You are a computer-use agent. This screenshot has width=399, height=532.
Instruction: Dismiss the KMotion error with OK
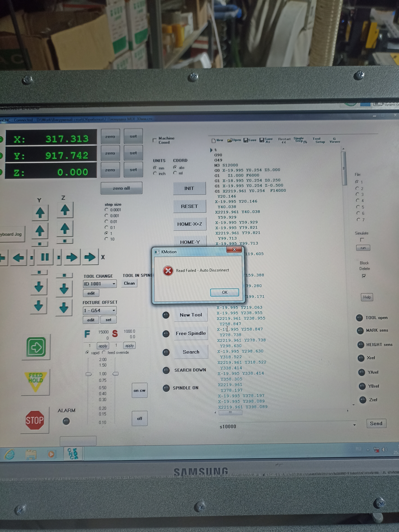(x=224, y=292)
